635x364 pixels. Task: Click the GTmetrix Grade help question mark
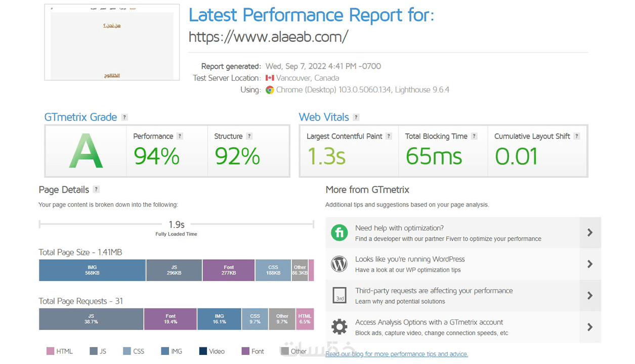pos(124,117)
